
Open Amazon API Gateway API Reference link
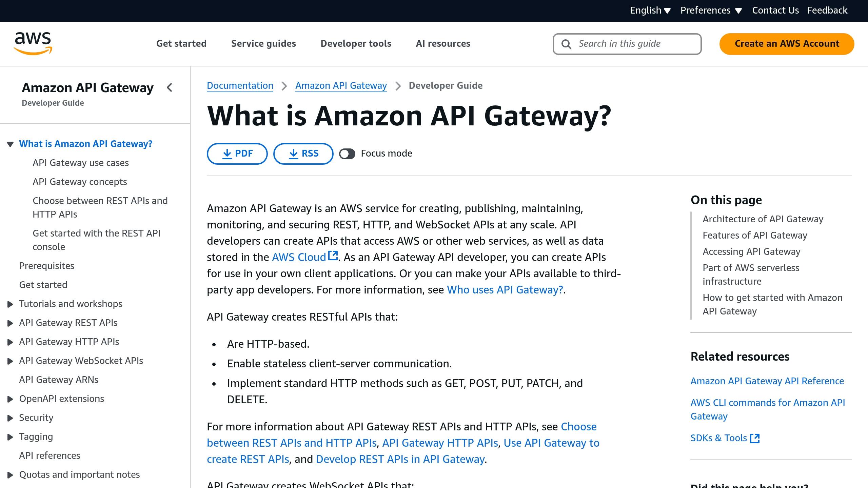click(767, 381)
